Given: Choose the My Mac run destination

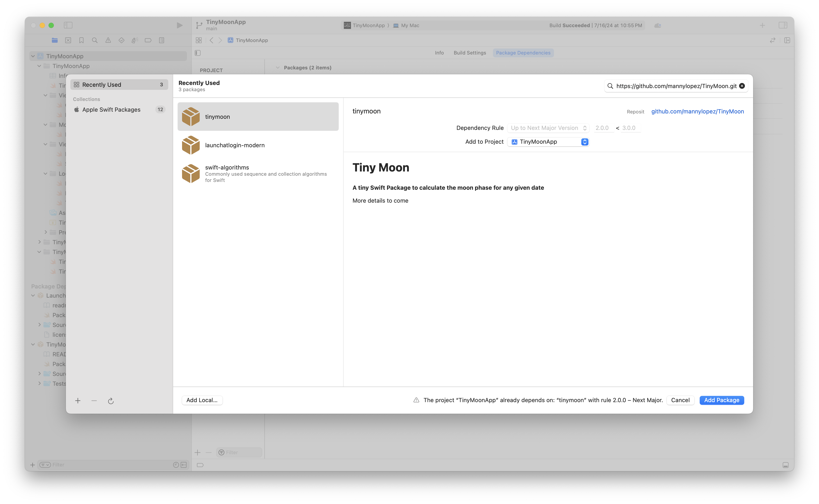Looking at the screenshot, I should [406, 25].
